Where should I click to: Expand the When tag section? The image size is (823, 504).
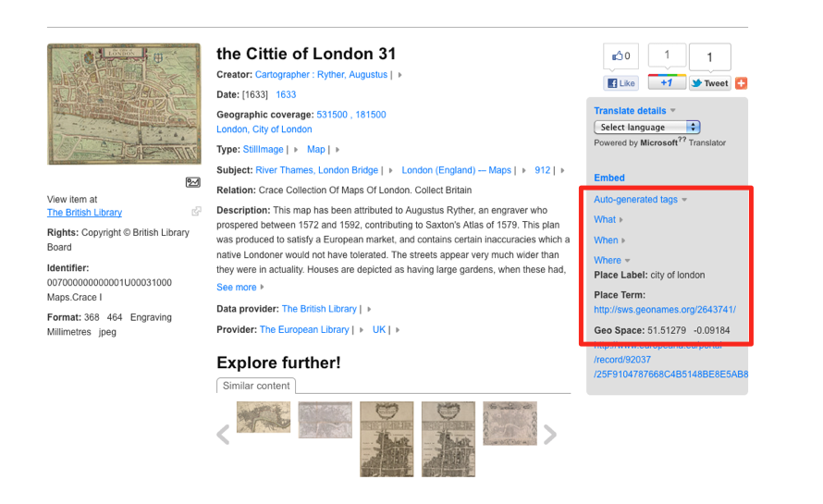pyautogui.click(x=609, y=240)
